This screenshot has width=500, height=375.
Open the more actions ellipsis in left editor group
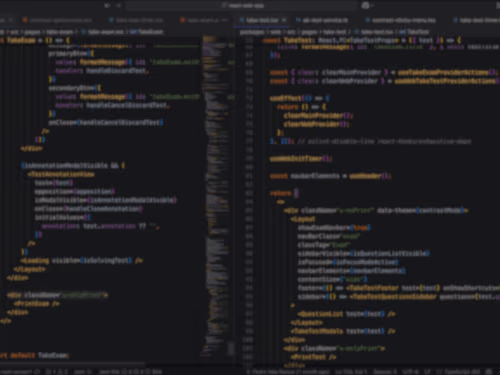[225, 20]
